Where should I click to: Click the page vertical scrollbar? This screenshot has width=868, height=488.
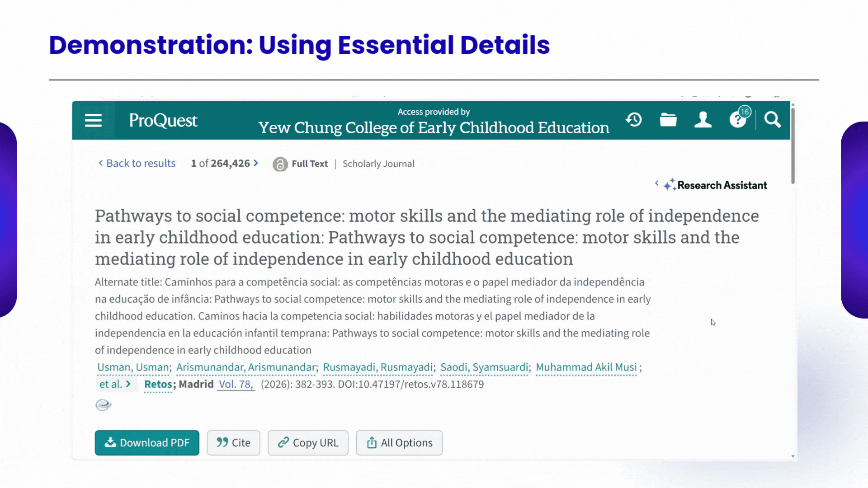pyautogui.click(x=793, y=280)
